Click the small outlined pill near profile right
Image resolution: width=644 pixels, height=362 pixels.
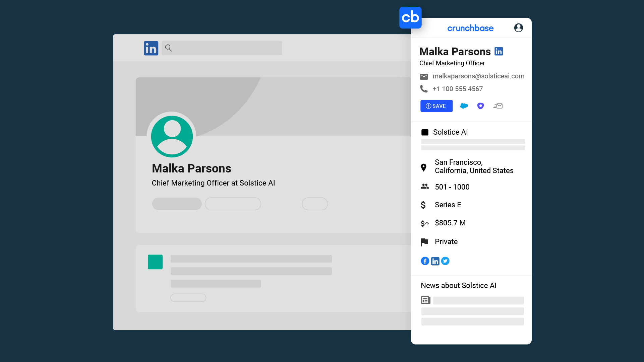315,204
